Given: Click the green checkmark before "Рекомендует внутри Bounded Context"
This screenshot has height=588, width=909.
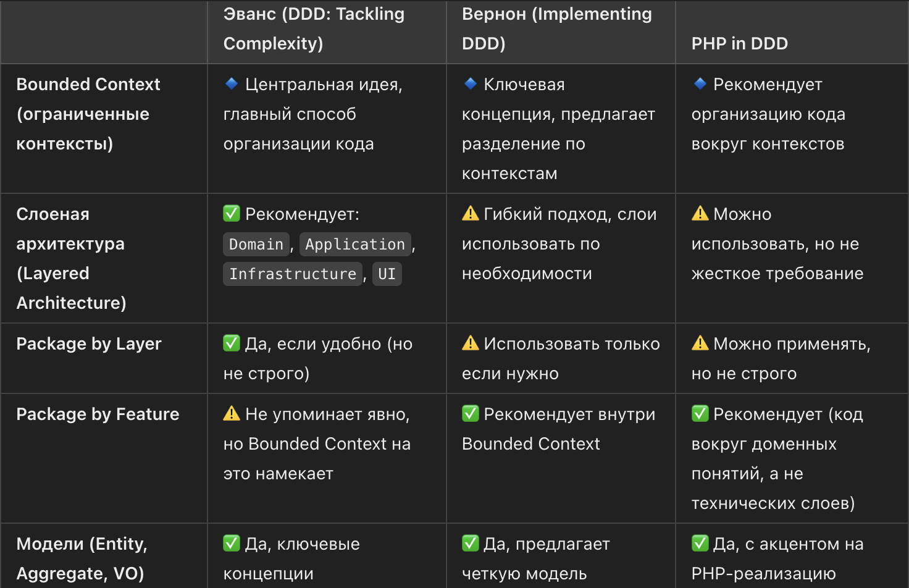Looking at the screenshot, I should point(471,414).
